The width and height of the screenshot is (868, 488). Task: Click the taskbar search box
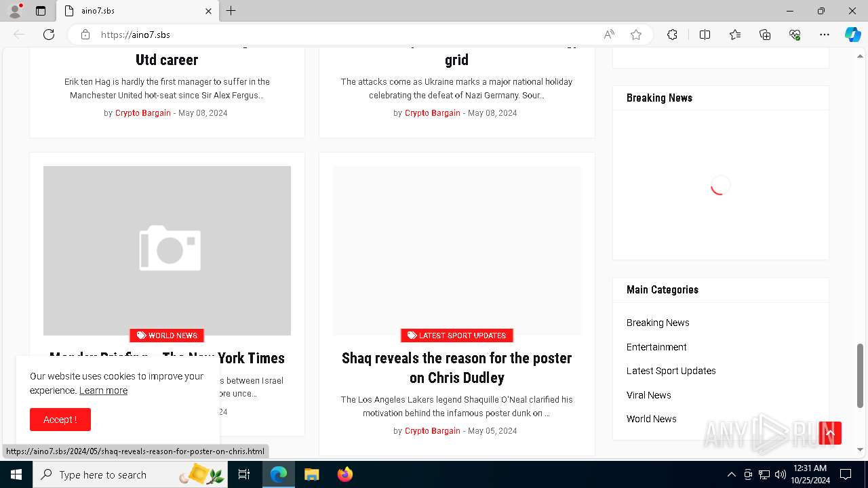130,474
